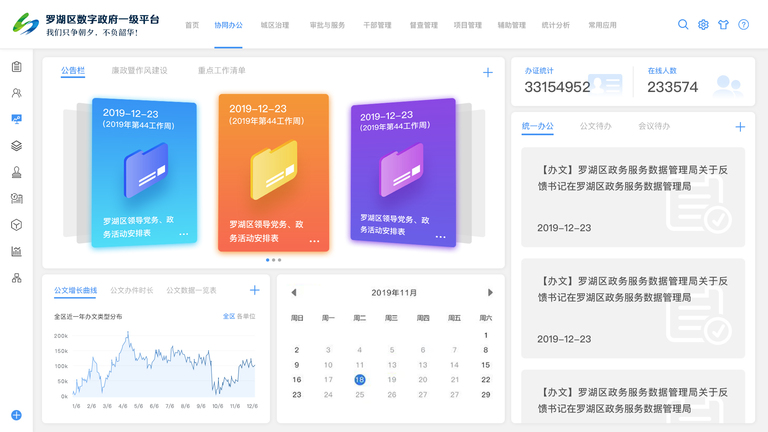Image resolution: width=768 pixels, height=432 pixels.
Task: Click plus icon in 公文增长曲线 panel
Action: coord(255,290)
